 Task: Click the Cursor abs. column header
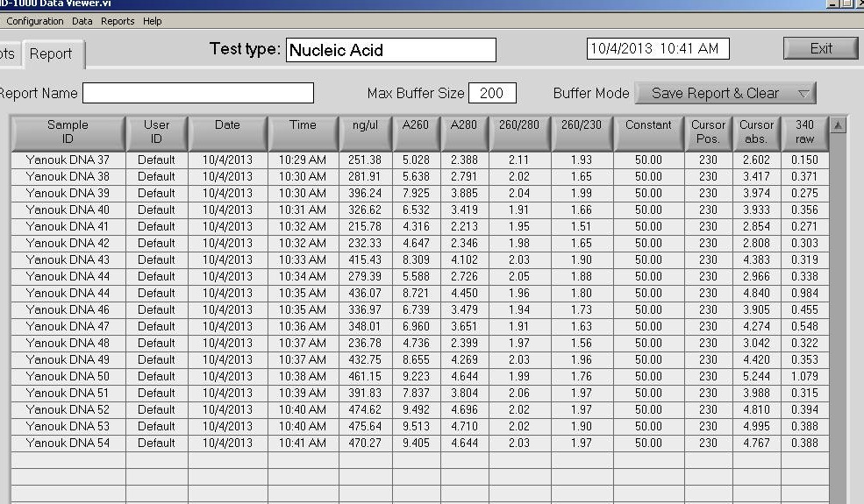(756, 132)
